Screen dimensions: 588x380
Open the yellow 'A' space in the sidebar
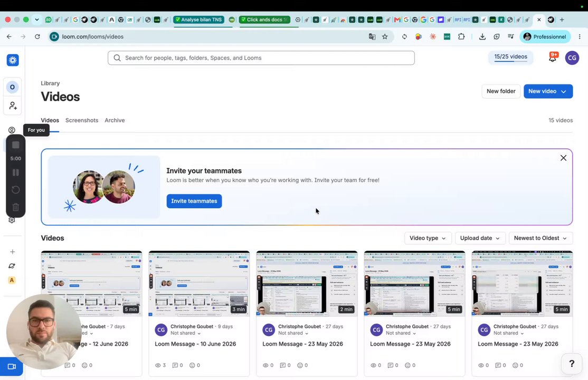(12, 280)
